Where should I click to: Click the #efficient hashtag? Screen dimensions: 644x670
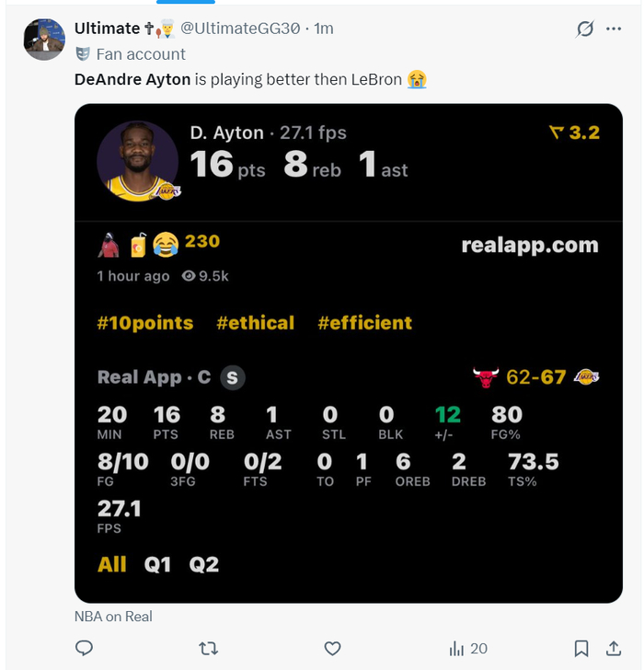(364, 323)
